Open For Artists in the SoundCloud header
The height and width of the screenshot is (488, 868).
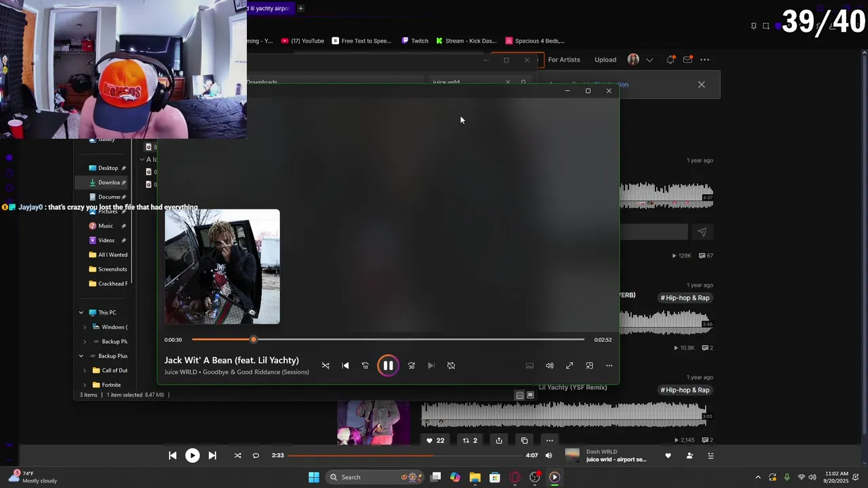(x=564, y=60)
